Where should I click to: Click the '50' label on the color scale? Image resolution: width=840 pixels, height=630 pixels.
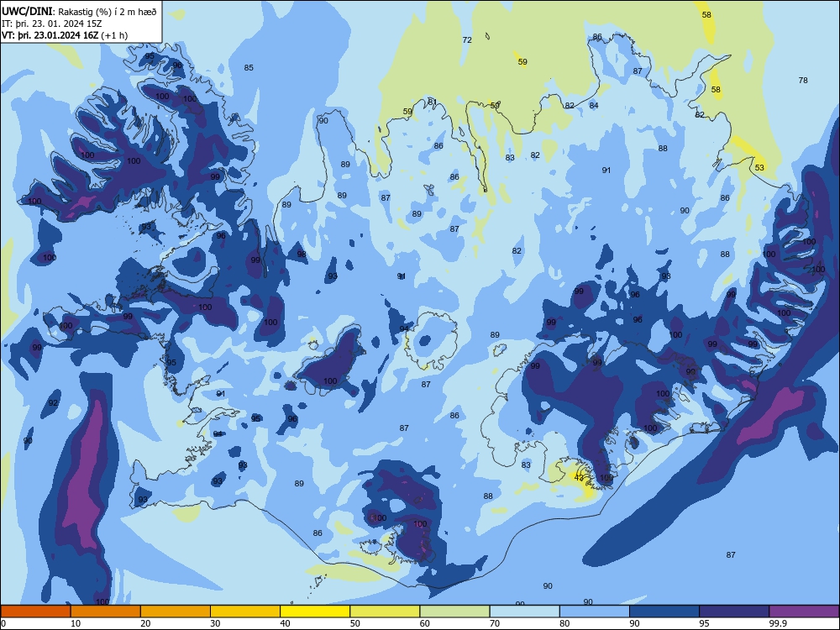[x=354, y=623]
